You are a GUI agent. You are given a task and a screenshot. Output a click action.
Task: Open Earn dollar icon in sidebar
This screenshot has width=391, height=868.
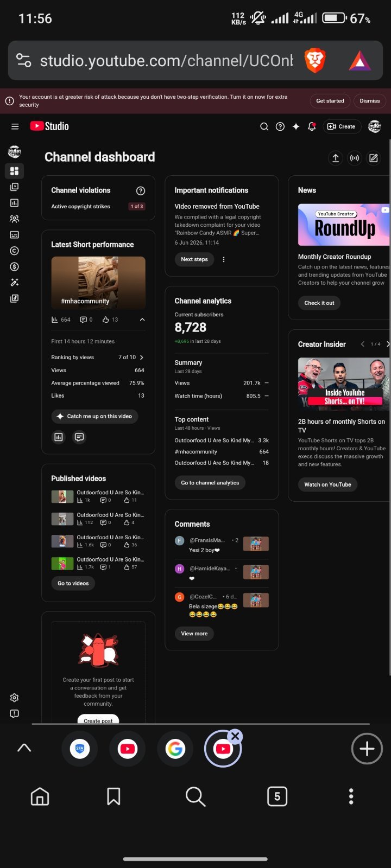pyautogui.click(x=15, y=266)
